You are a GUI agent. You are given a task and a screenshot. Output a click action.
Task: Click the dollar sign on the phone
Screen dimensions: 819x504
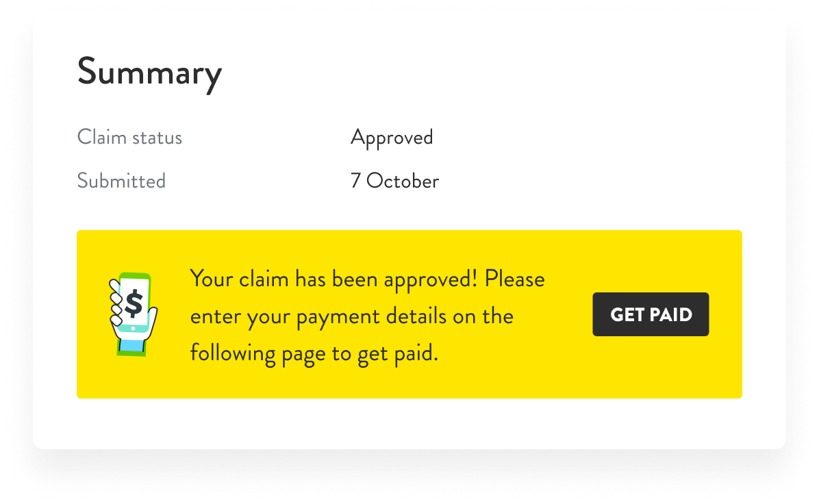pos(134,304)
